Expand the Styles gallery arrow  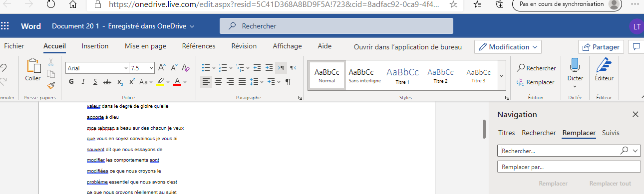(501, 76)
